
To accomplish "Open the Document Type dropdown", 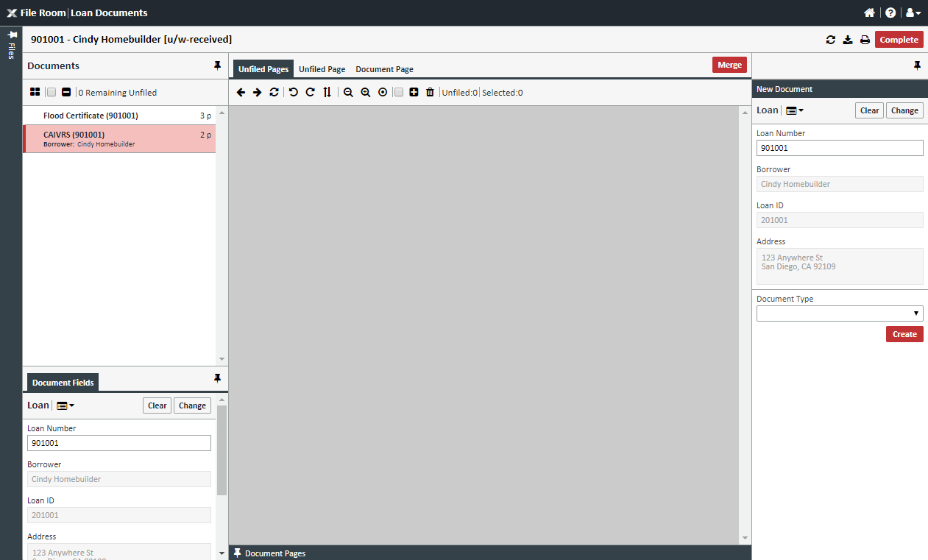I will tap(839, 313).
